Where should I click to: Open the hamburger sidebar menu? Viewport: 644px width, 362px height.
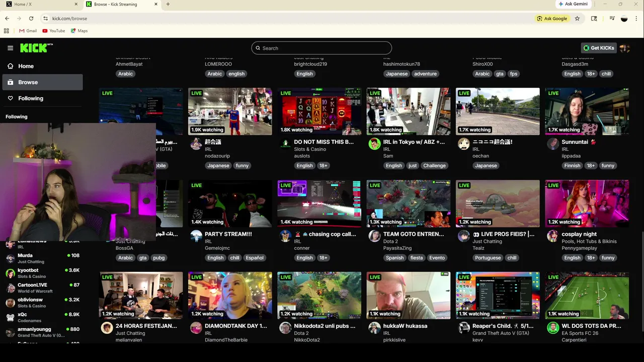click(10, 48)
